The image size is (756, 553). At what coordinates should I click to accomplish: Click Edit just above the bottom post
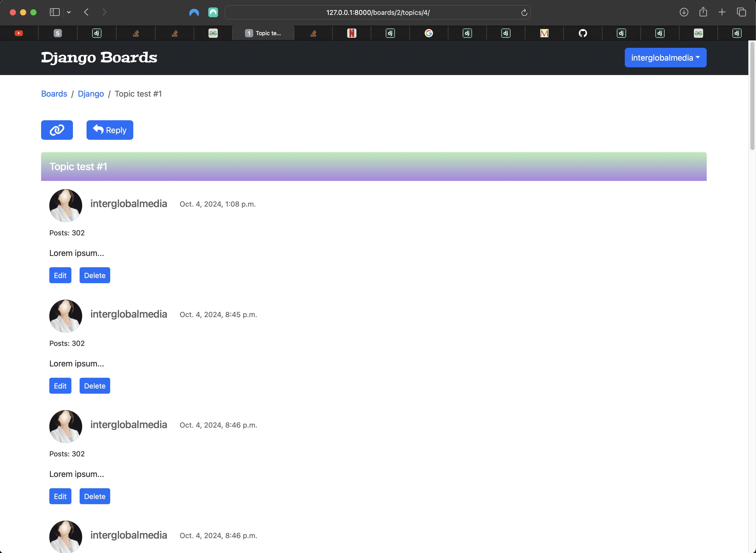click(60, 496)
